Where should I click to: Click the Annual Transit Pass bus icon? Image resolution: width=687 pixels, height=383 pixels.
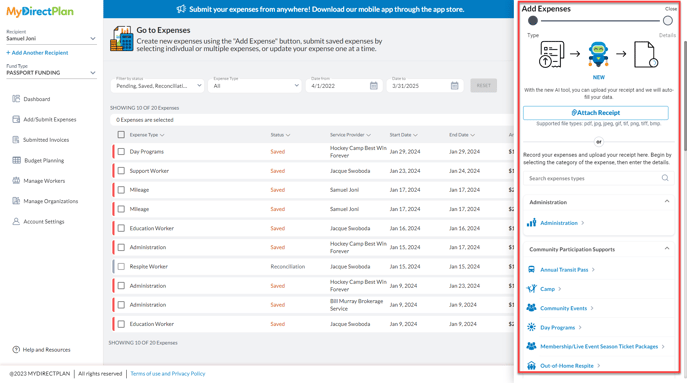[x=531, y=270]
